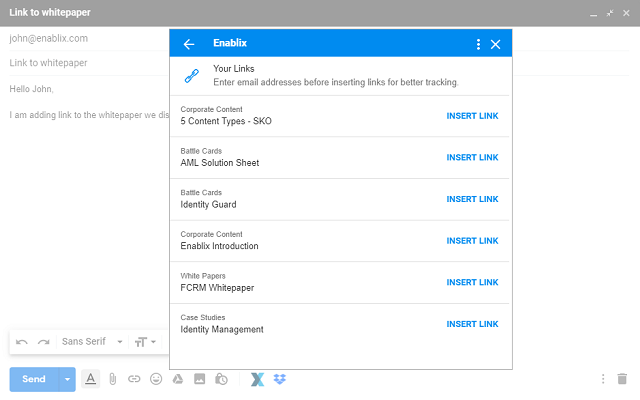640x400 pixels.
Task: Insert link for Enablix Introduction
Action: point(472,241)
